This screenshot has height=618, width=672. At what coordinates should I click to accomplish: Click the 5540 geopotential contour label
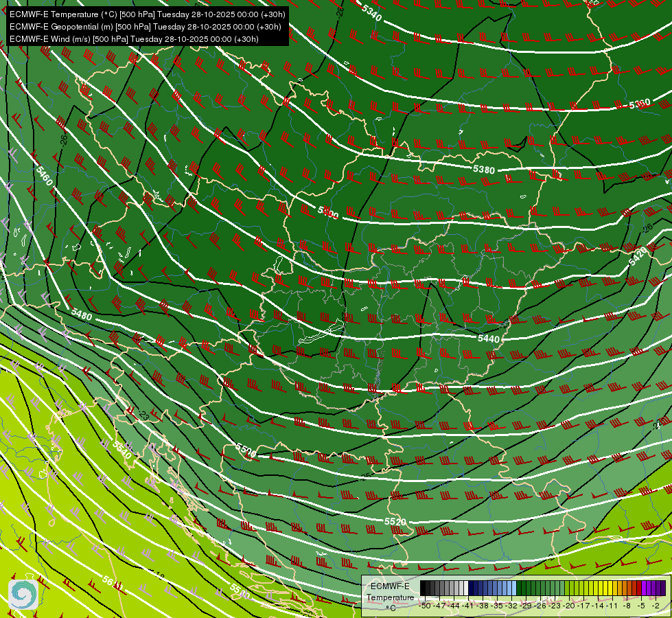coord(122,449)
